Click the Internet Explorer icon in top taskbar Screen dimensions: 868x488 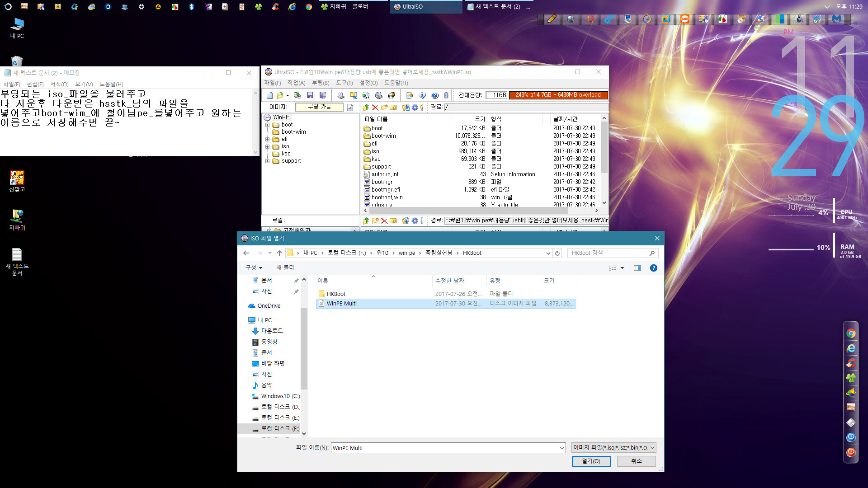[x=292, y=7]
